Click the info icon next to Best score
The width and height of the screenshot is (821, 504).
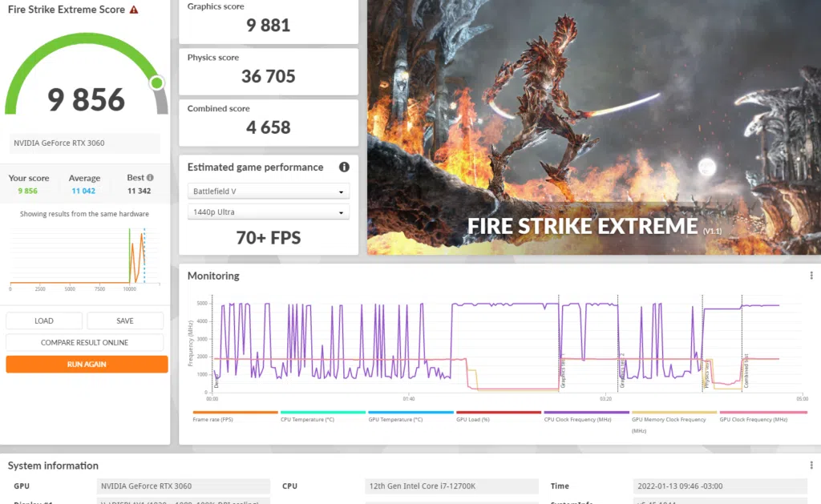coord(149,177)
